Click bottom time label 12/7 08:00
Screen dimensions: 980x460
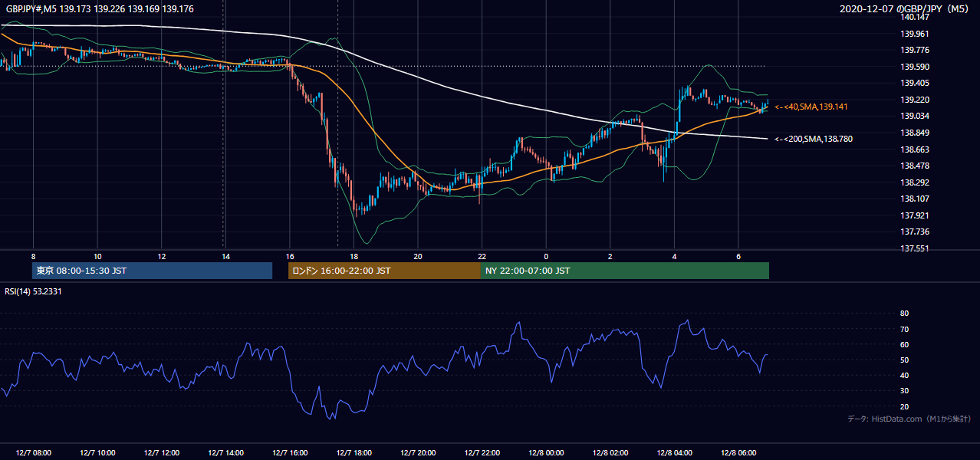point(33,452)
